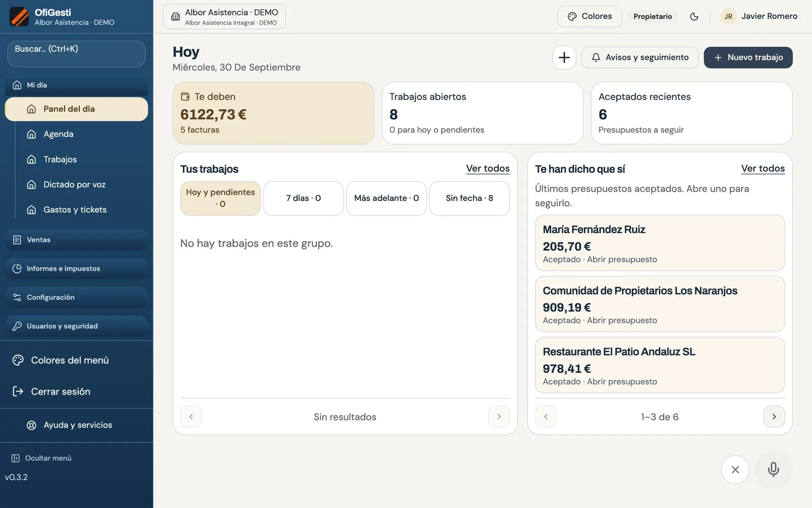Click the microphone voice dictation button
The image size is (812, 508).
point(773,469)
